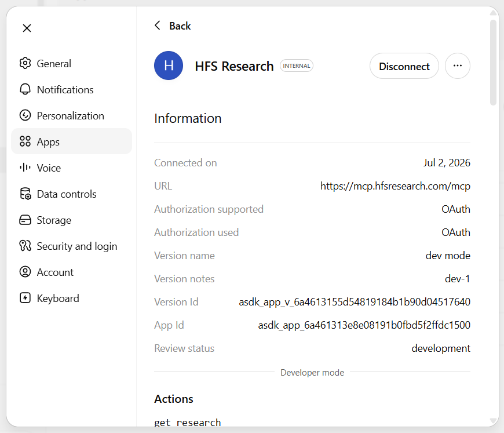Click the Developer mode divider label
The width and height of the screenshot is (504, 433).
[312, 373]
